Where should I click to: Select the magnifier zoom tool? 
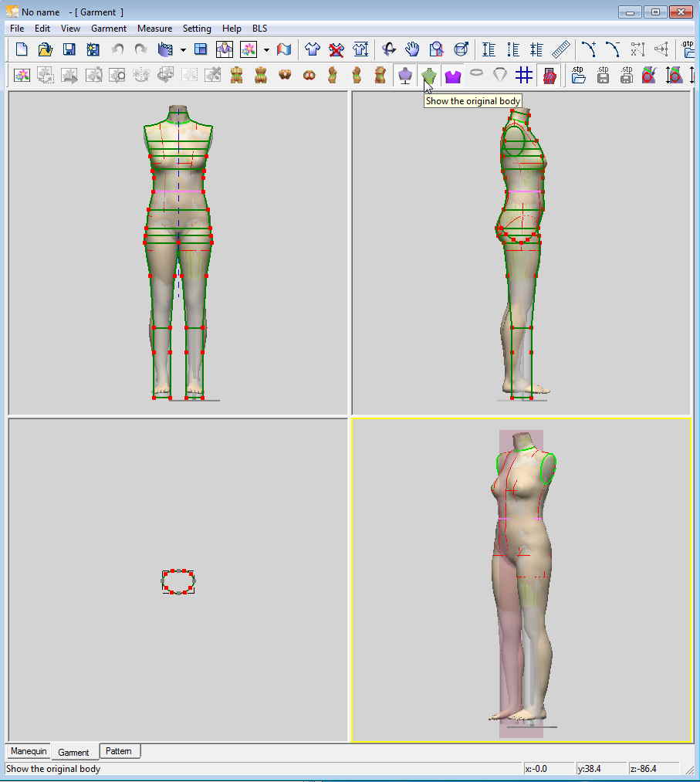pyautogui.click(x=437, y=49)
